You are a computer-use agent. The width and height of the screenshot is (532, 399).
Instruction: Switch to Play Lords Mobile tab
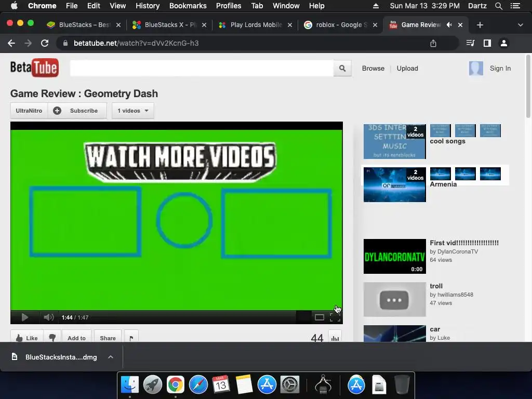point(255,25)
